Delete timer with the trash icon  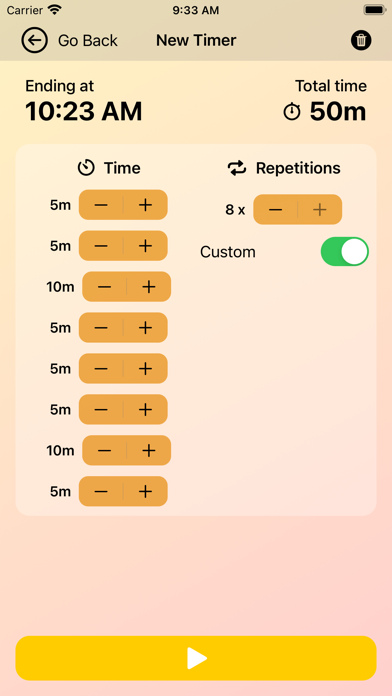click(x=361, y=40)
